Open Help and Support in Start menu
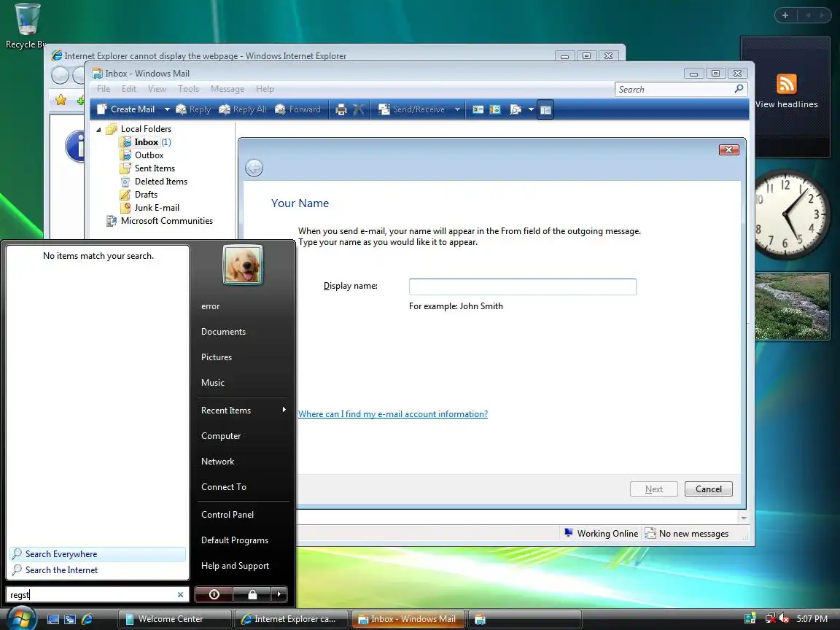The height and width of the screenshot is (630, 840). (235, 566)
